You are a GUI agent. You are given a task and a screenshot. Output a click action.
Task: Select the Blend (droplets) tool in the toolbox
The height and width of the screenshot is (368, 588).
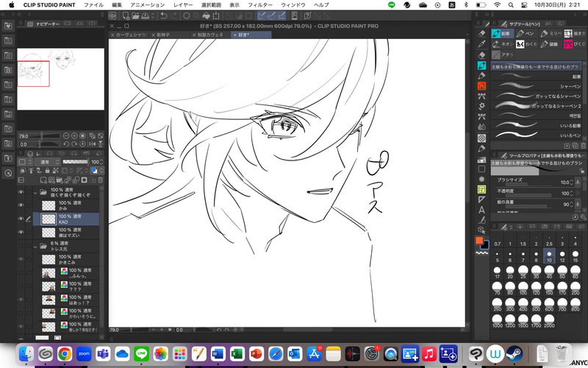coord(481,127)
